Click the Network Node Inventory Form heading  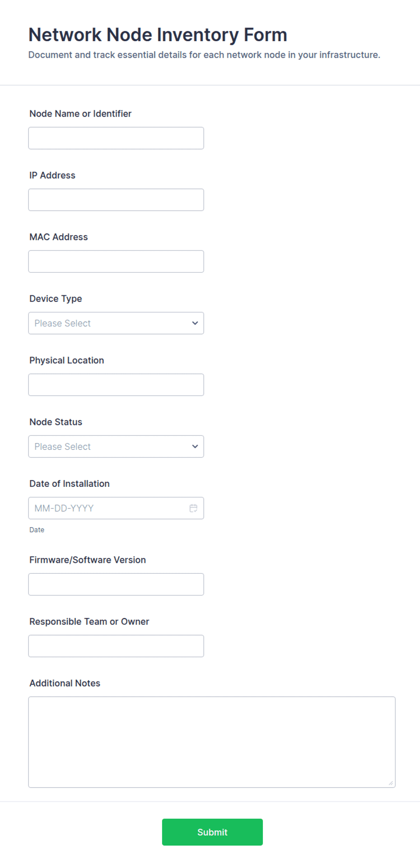tap(158, 35)
